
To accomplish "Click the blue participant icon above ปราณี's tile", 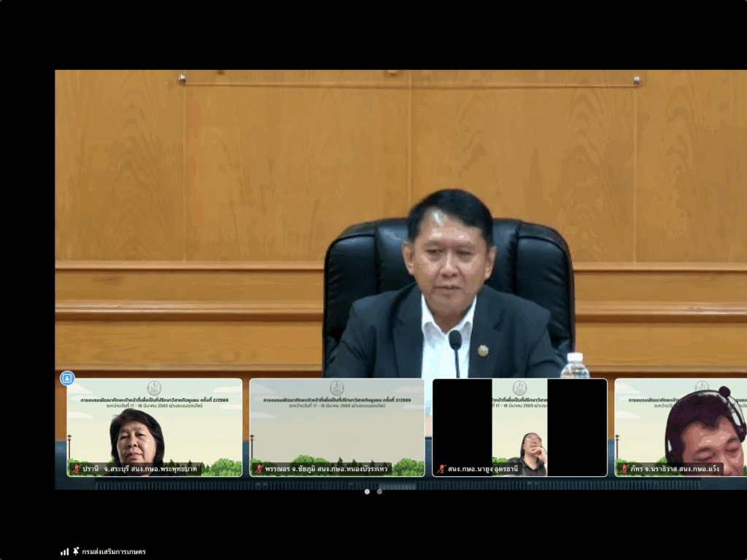I will (67, 378).
